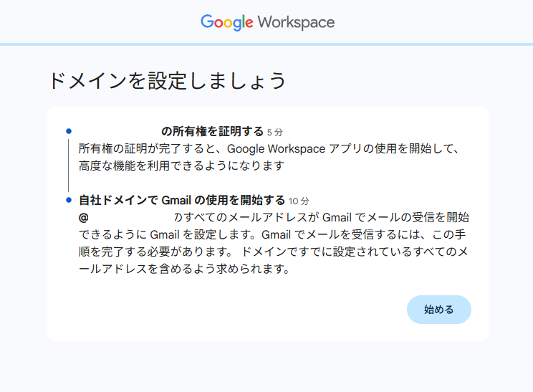This screenshot has width=533, height=392.
Task: Select the 自社ドメインで Gmail の使用を開始する heading
Action: 182,200
